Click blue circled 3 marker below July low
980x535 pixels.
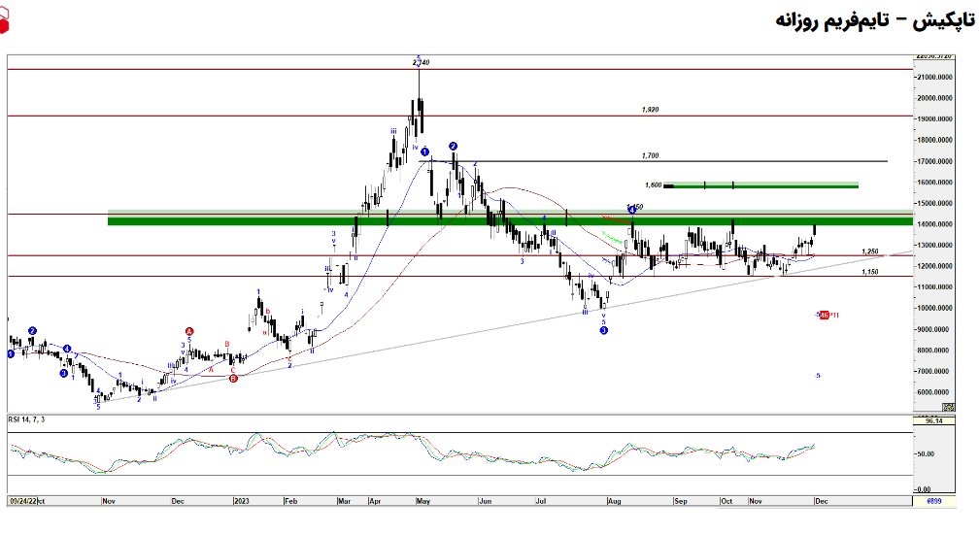(603, 330)
